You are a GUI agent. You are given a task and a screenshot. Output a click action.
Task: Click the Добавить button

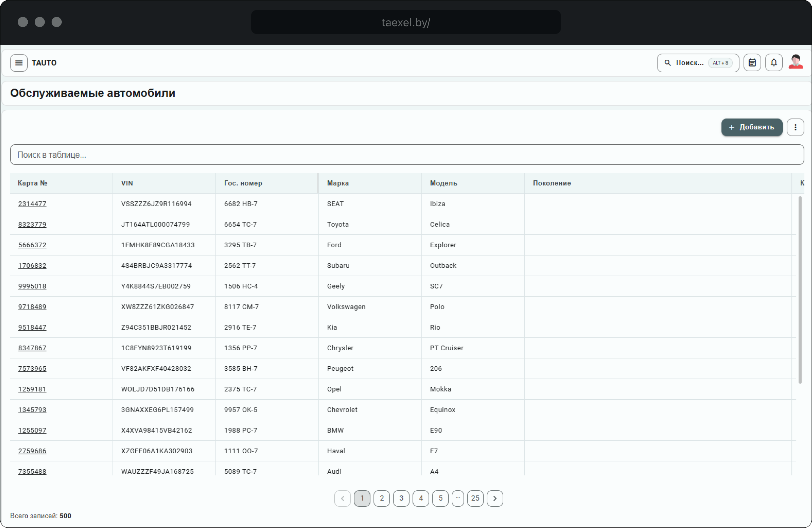[x=751, y=127]
